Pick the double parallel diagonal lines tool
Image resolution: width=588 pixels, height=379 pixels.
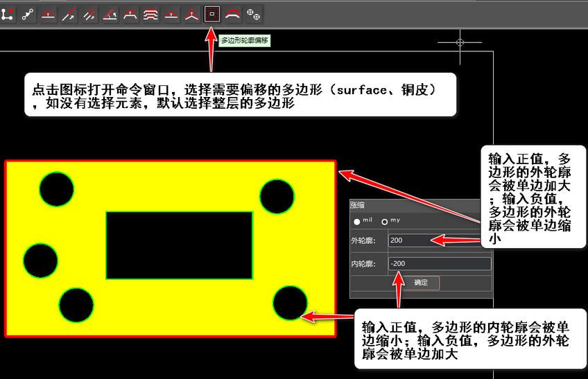pos(89,15)
